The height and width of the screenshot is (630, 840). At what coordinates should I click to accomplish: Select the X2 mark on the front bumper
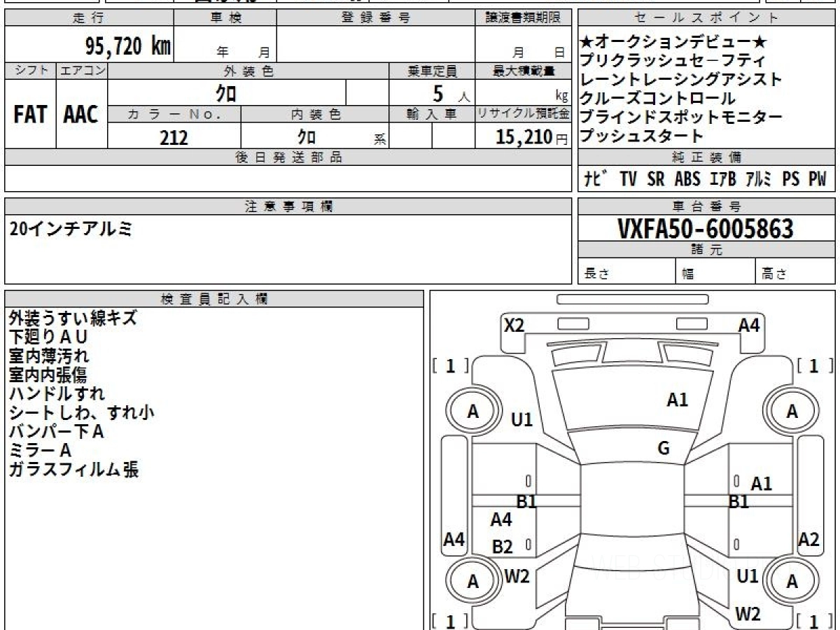click(514, 325)
